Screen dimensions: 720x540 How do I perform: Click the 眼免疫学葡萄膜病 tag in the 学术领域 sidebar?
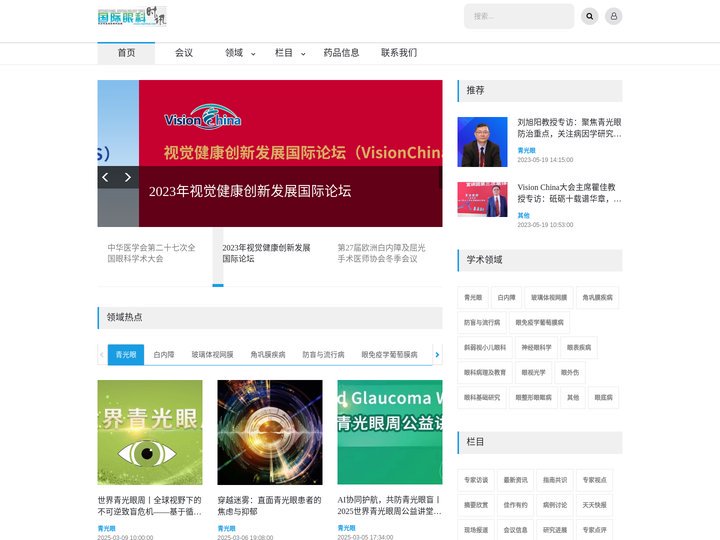540,322
